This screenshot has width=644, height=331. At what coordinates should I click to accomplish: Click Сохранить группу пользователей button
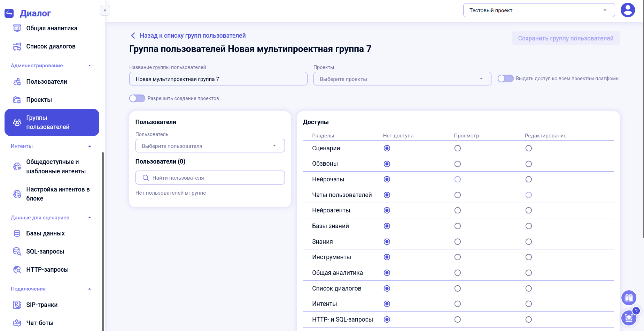pos(566,38)
